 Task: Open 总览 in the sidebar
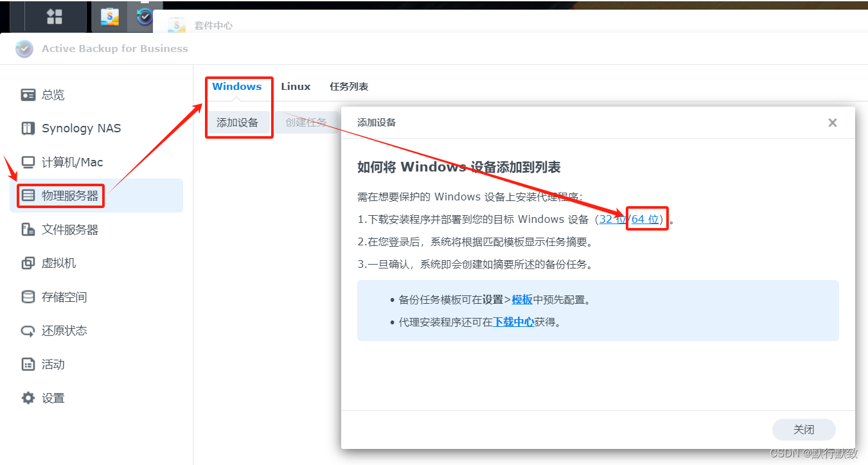(x=96, y=95)
